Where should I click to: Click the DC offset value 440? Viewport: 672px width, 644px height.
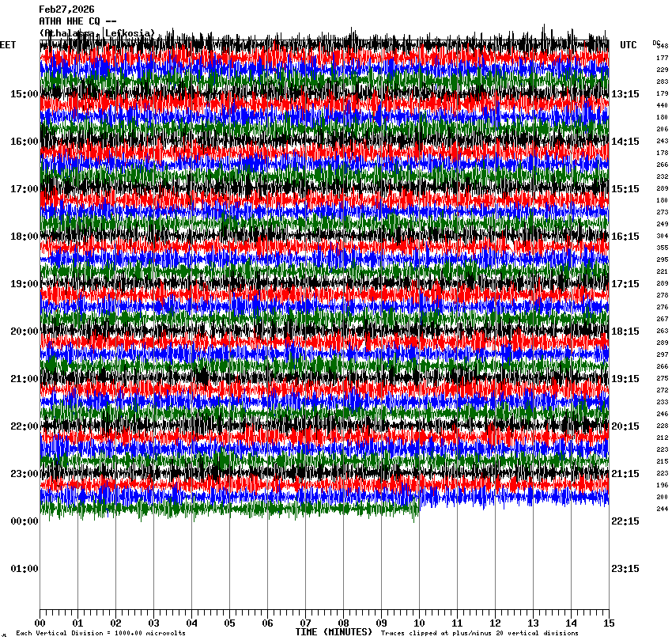662,105
